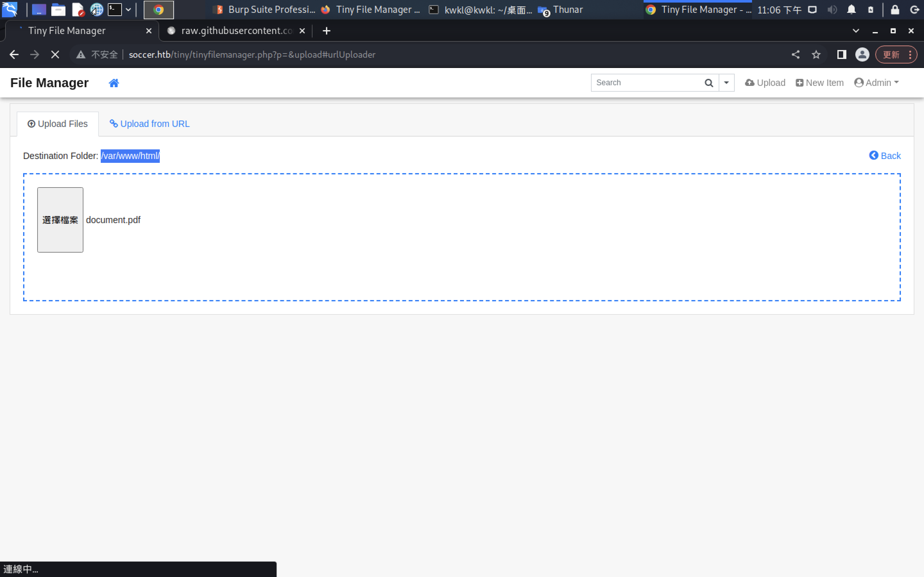Open the Admin account dropdown

pos(877,83)
